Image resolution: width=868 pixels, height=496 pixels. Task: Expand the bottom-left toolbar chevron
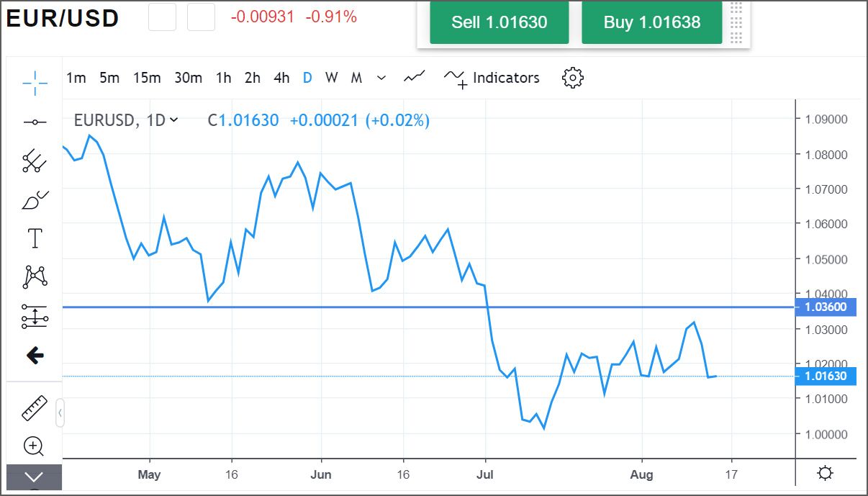click(x=34, y=477)
